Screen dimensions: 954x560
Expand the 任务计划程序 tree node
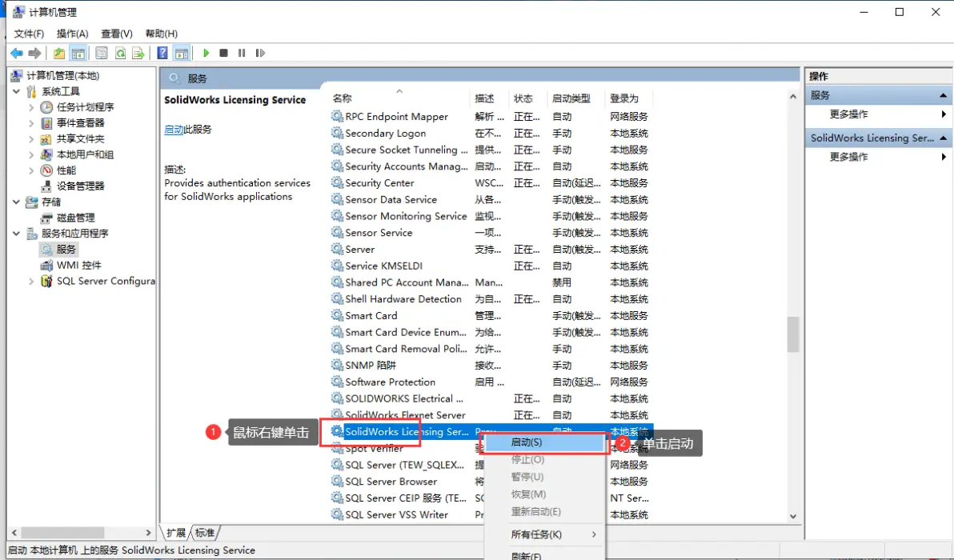(31, 107)
